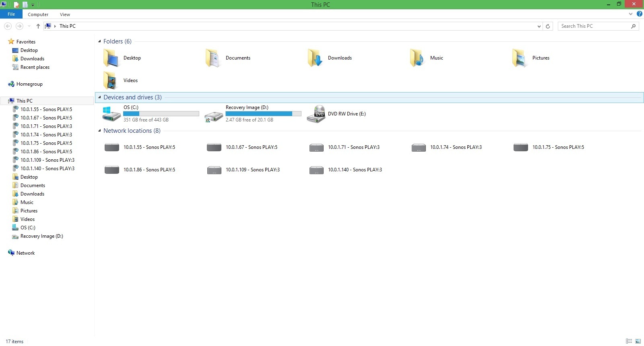Screen dimensions: 644x346
Task: Open the Computer ribbon tab
Action: coord(38,14)
